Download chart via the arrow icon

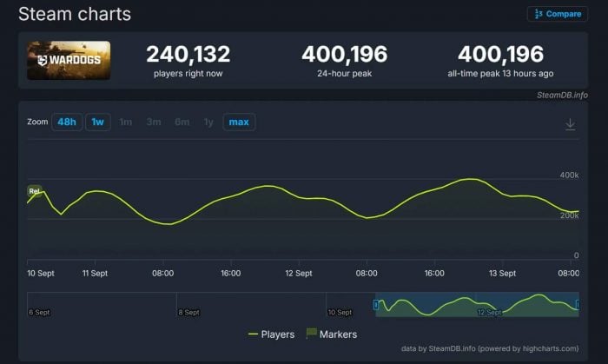[x=570, y=124]
